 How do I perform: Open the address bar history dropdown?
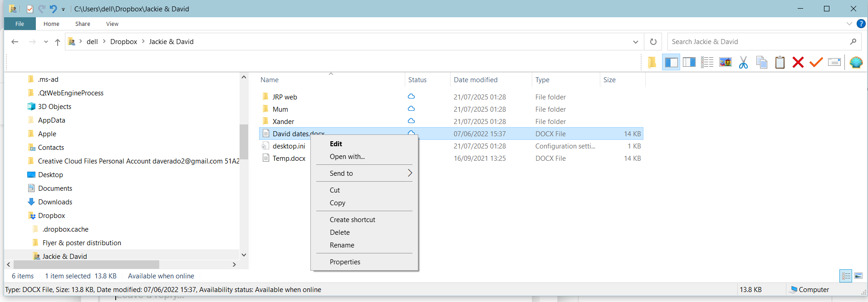pos(636,42)
